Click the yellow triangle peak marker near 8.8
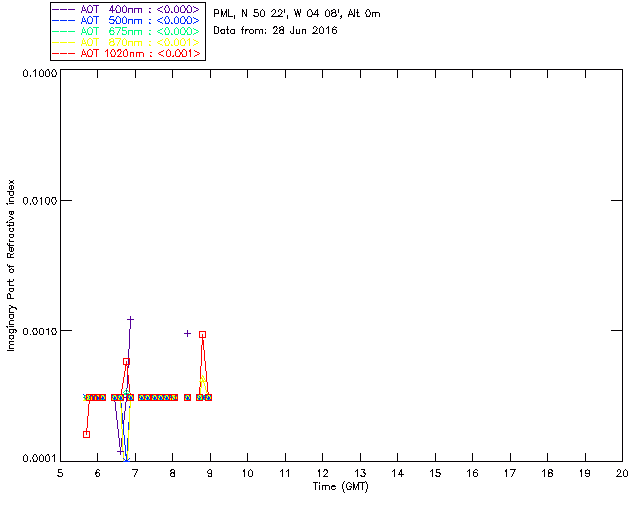This screenshot has height=512, width=640. 202,379
